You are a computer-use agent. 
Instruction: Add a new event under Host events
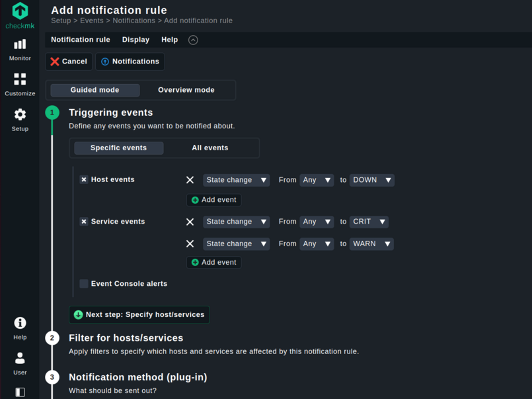(213, 199)
